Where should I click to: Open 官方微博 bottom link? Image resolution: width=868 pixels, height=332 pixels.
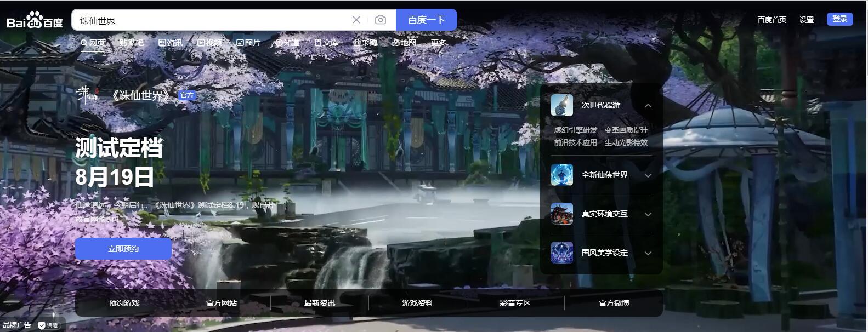614,303
